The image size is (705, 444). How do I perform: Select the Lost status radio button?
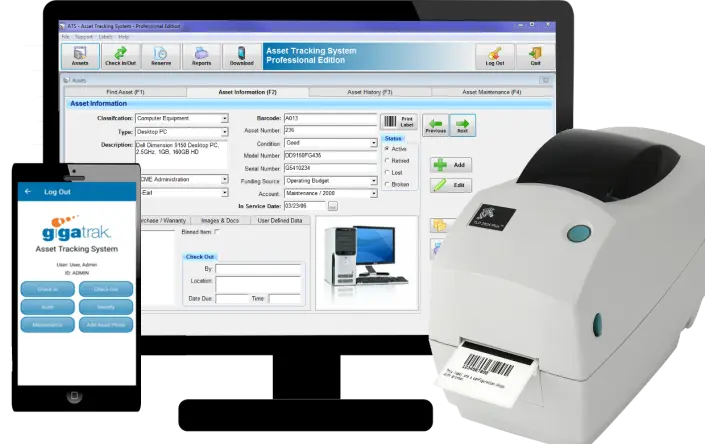tap(387, 173)
